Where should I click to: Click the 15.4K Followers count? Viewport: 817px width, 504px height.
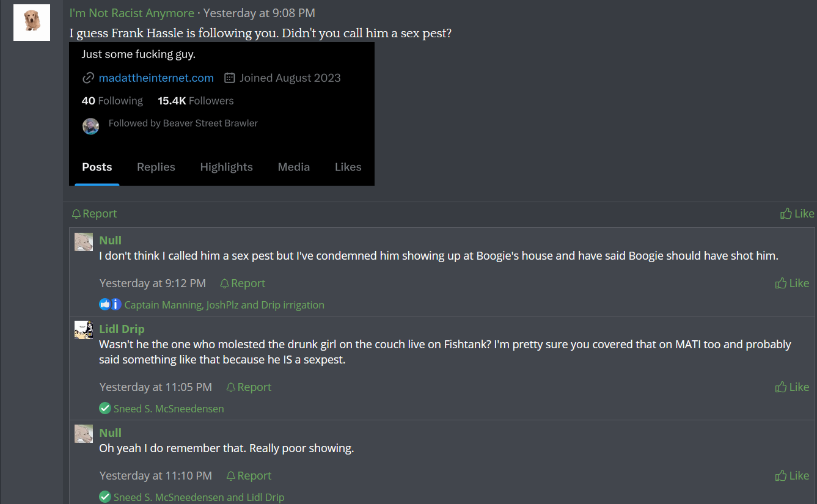pyautogui.click(x=196, y=101)
